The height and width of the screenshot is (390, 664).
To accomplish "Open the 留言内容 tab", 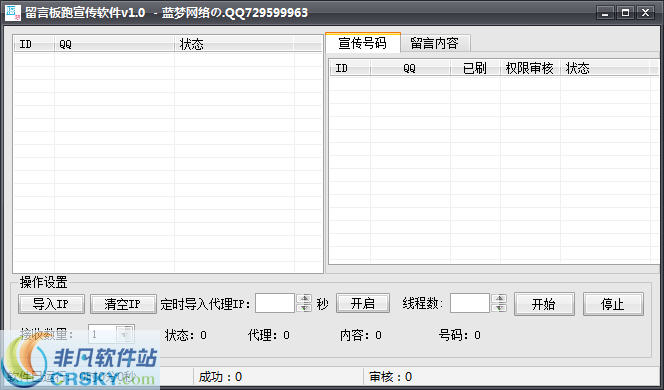I will pyautogui.click(x=435, y=43).
